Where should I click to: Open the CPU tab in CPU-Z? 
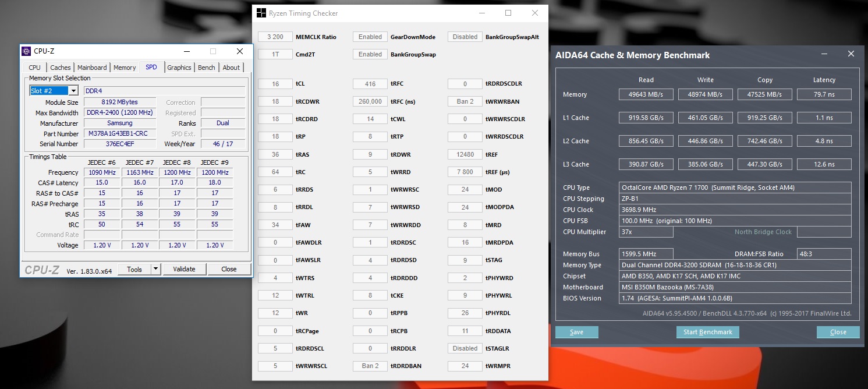[x=35, y=68]
